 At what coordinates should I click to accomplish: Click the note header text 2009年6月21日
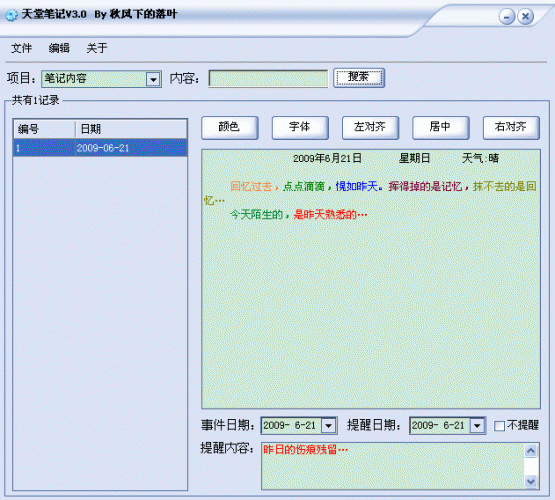327,158
